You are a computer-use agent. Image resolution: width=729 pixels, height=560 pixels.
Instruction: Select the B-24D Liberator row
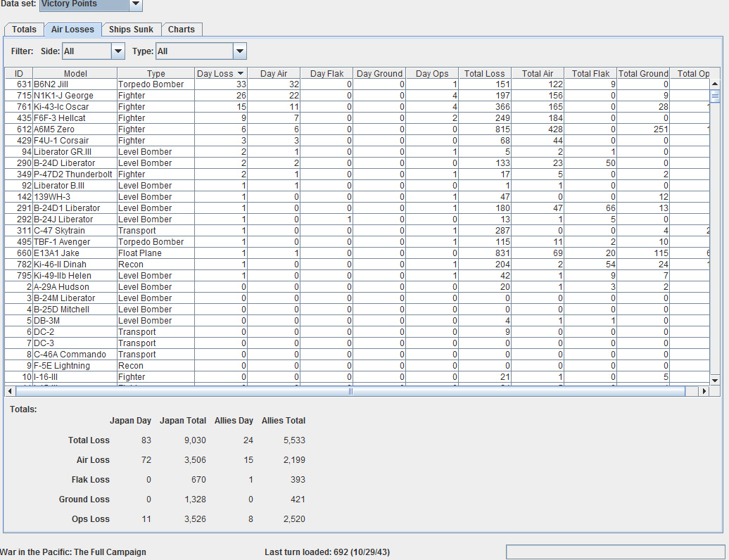tap(357, 163)
